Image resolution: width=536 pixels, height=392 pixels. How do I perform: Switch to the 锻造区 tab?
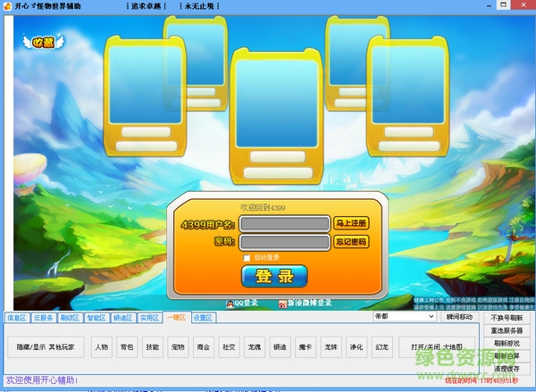click(123, 318)
